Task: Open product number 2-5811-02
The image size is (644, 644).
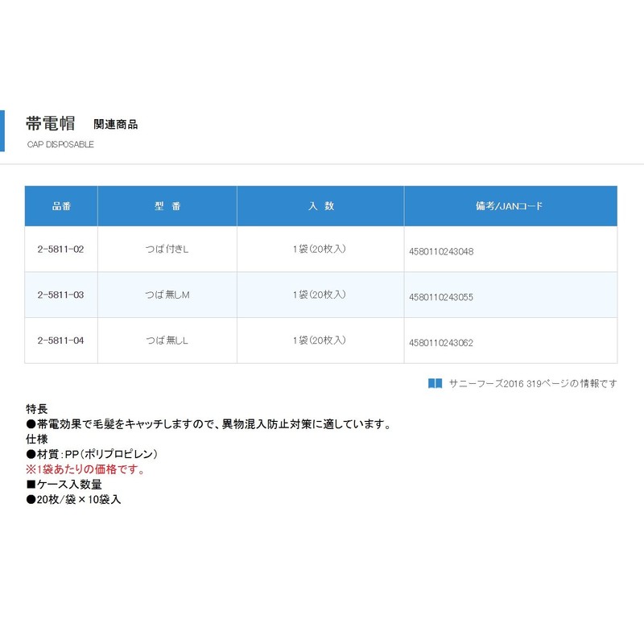Action: tap(60, 250)
